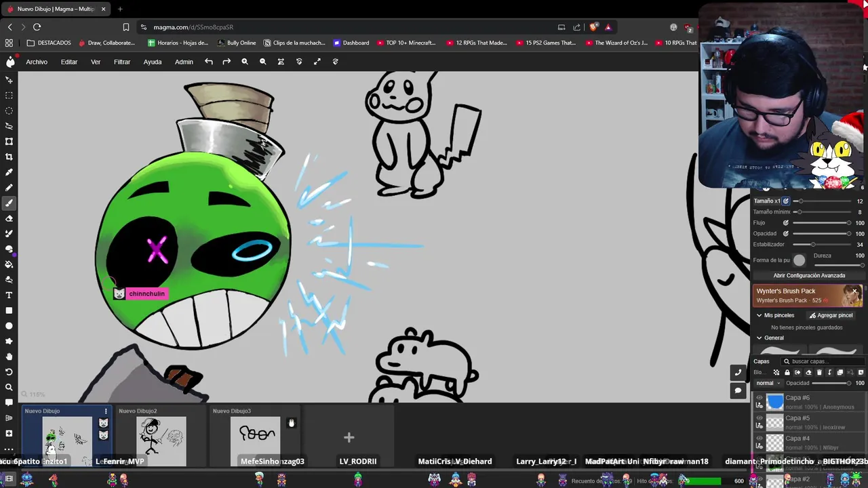
Task: Select the Hand pan tool
Action: [x=9, y=357]
